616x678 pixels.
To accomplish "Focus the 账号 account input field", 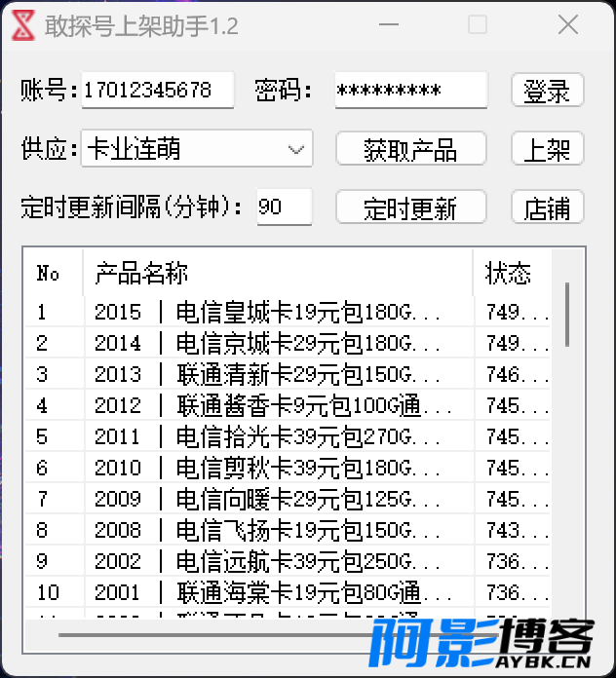I will [158, 91].
